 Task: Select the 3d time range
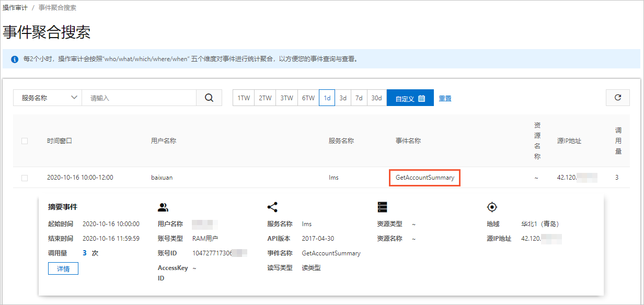click(343, 98)
